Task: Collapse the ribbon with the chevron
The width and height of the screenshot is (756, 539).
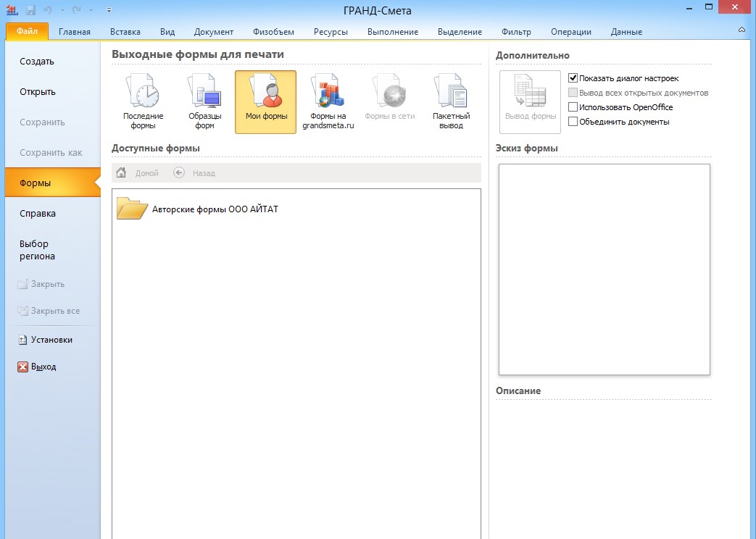Action: coord(742,30)
